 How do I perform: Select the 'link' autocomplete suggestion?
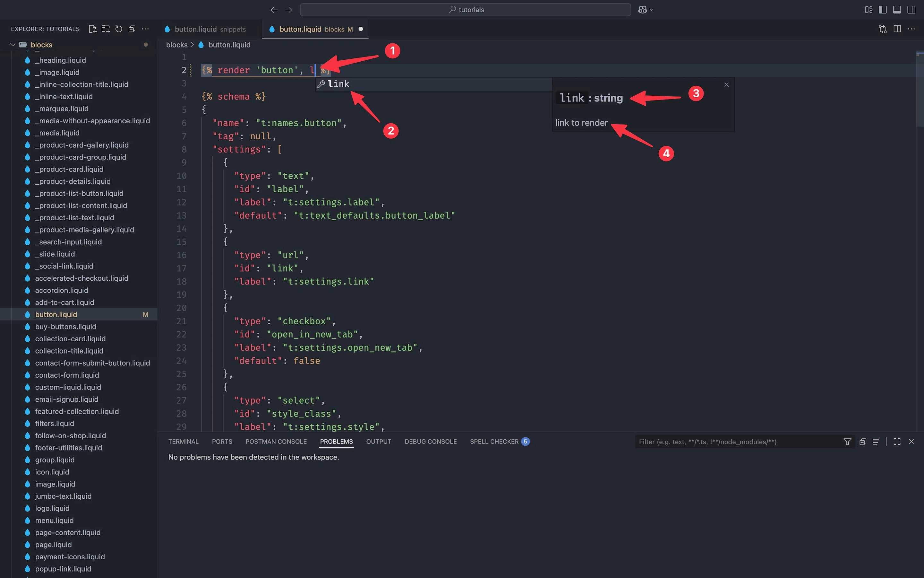433,84
